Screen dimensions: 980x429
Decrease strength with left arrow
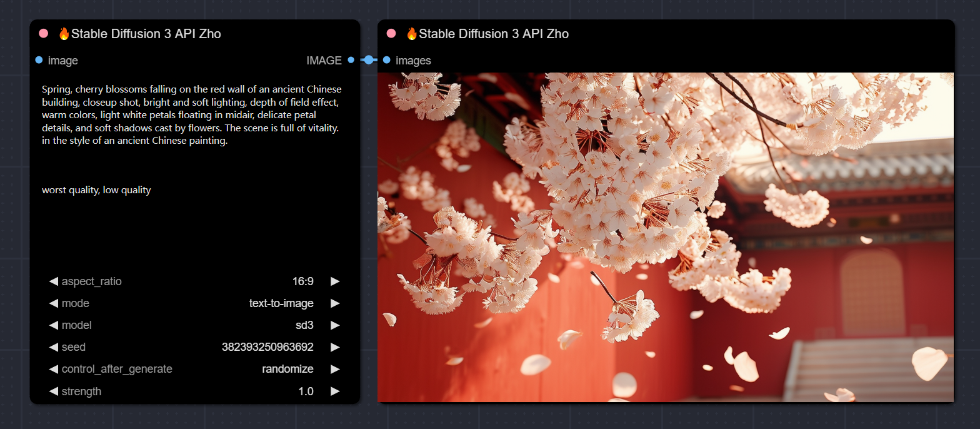point(53,391)
